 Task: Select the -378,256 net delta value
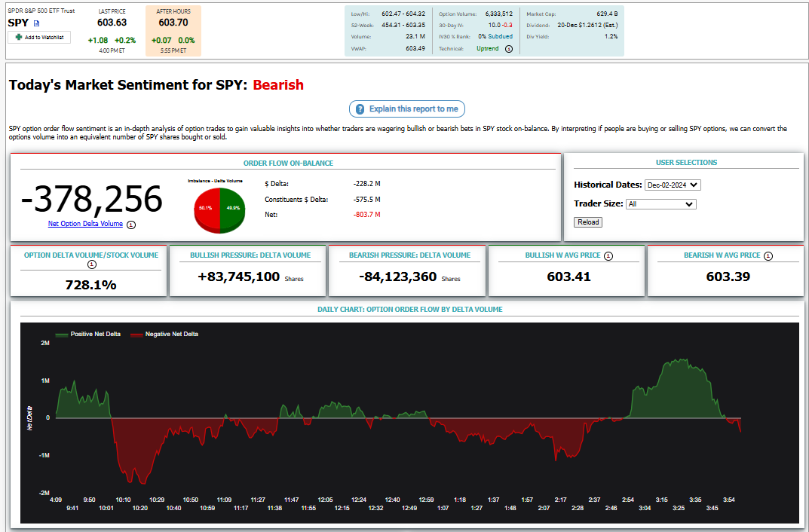pyautogui.click(x=92, y=200)
